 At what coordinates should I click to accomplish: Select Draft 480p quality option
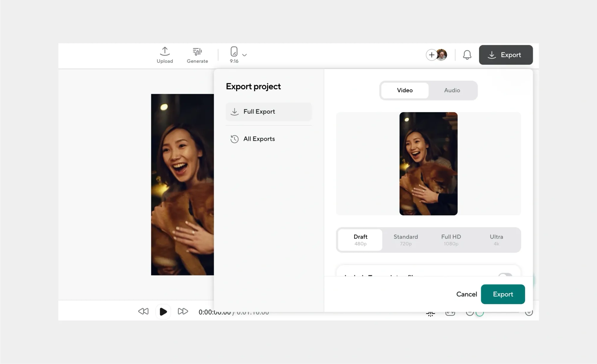[360, 240]
